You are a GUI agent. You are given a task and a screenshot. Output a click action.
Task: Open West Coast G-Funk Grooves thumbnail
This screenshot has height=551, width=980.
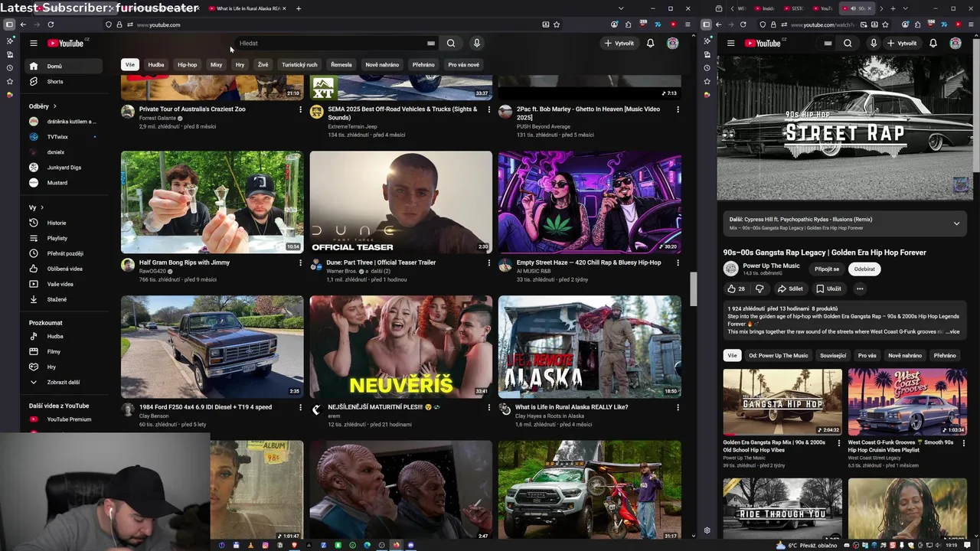[x=907, y=403]
